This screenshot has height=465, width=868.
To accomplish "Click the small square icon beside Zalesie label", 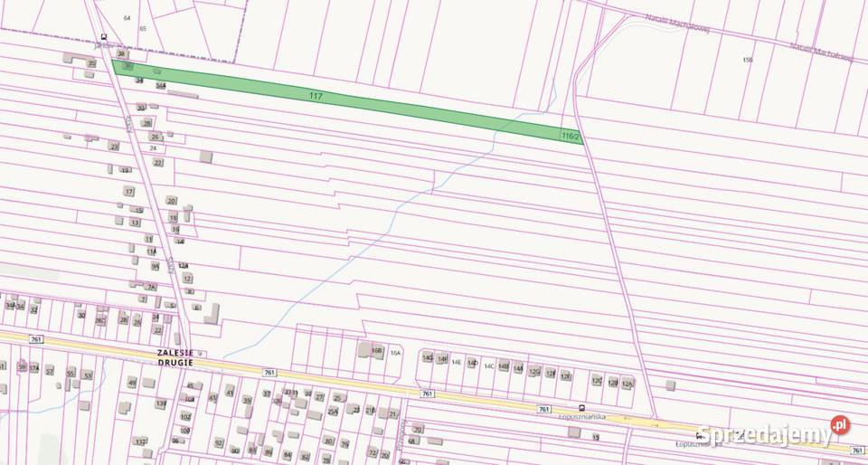I will coord(201,354).
